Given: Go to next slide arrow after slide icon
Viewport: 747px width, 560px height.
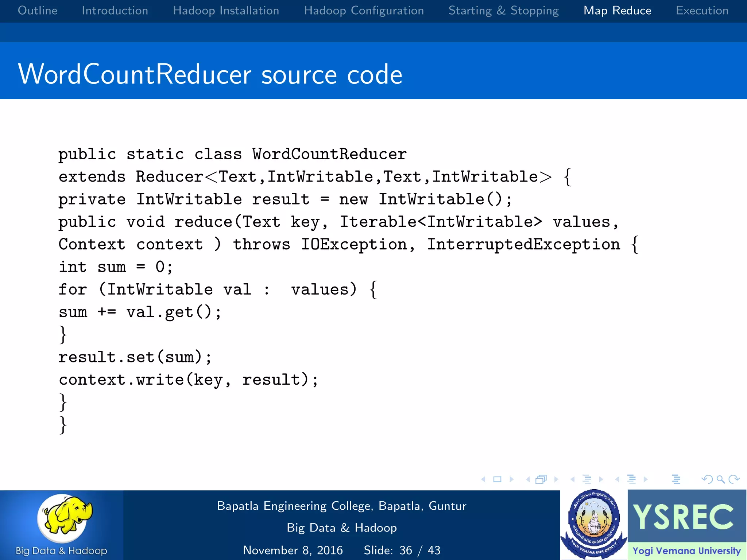Looking at the screenshot, I should [511, 479].
